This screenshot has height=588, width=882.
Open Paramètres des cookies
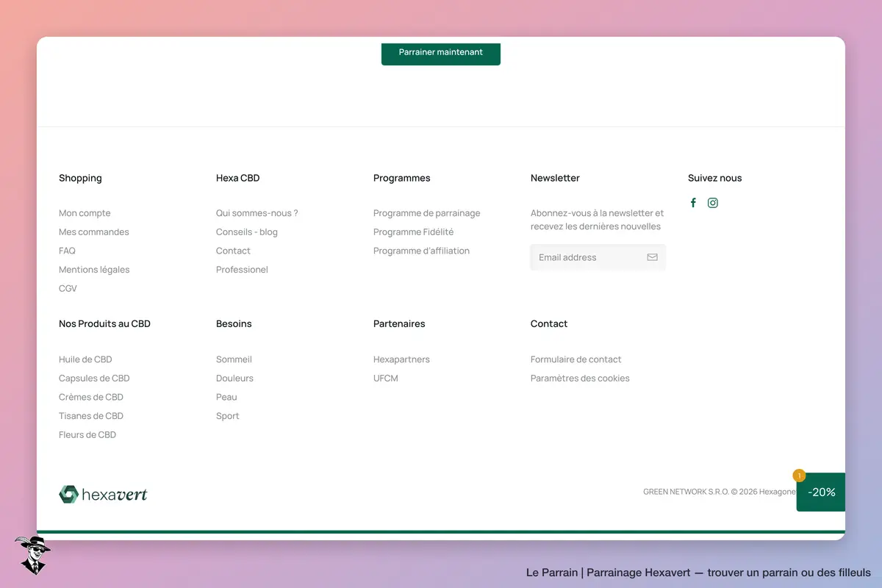pyautogui.click(x=580, y=379)
